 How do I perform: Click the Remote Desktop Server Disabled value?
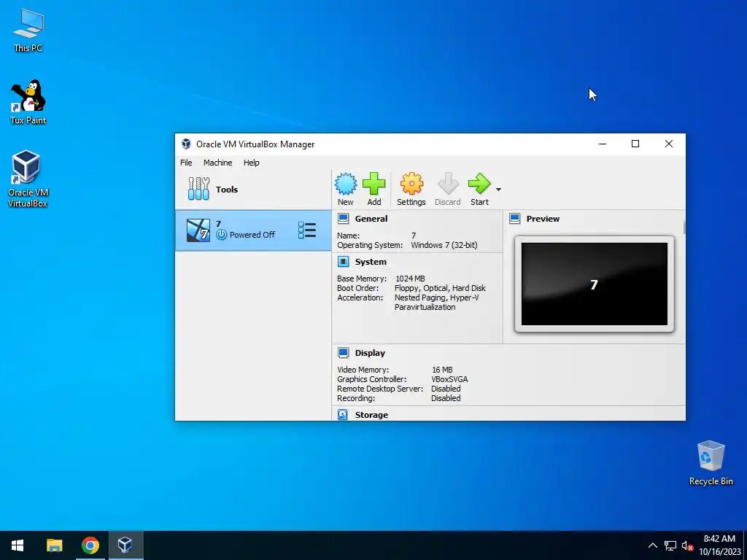point(446,389)
